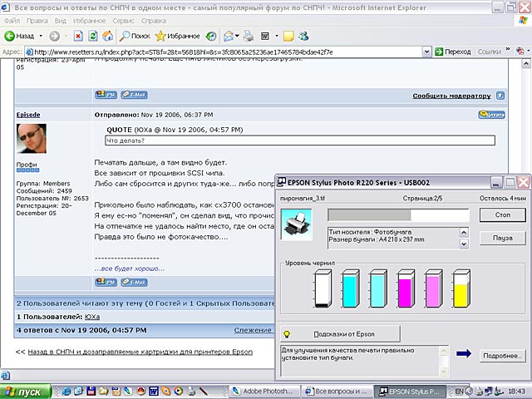Click PM icon under the Episode post
Viewport: 532px width, 399px height.
click(x=106, y=282)
